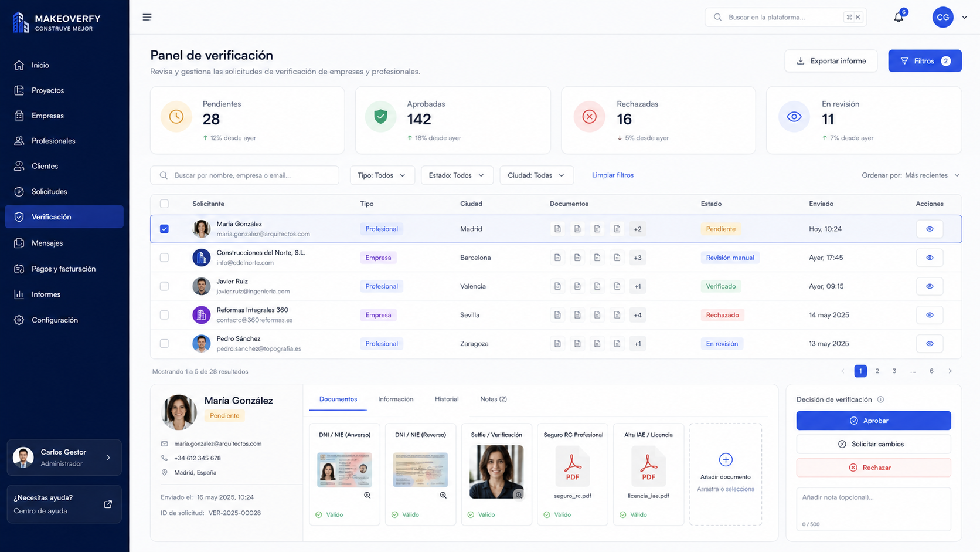Click the plus icon to add document

(726, 459)
